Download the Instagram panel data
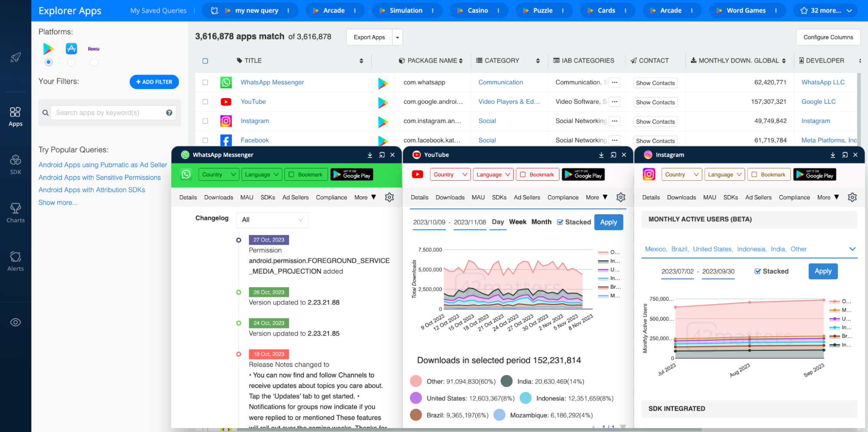Screen dimensions: 868x432 833,155
